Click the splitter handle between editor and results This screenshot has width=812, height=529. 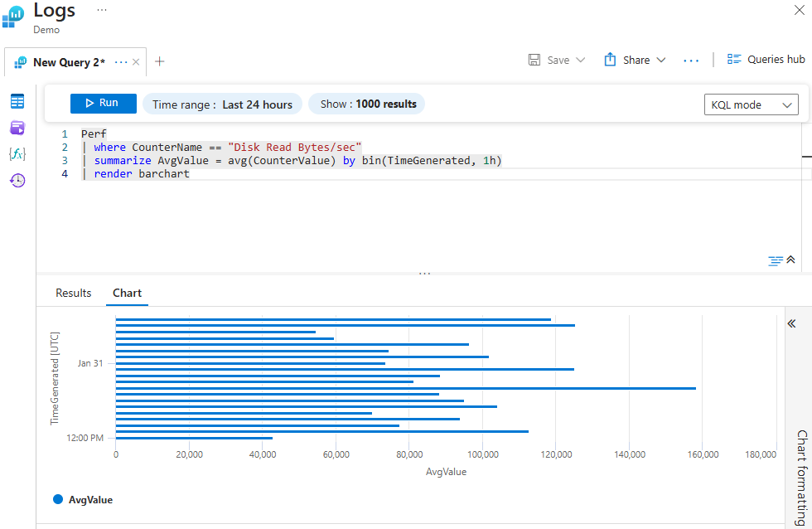point(424,273)
